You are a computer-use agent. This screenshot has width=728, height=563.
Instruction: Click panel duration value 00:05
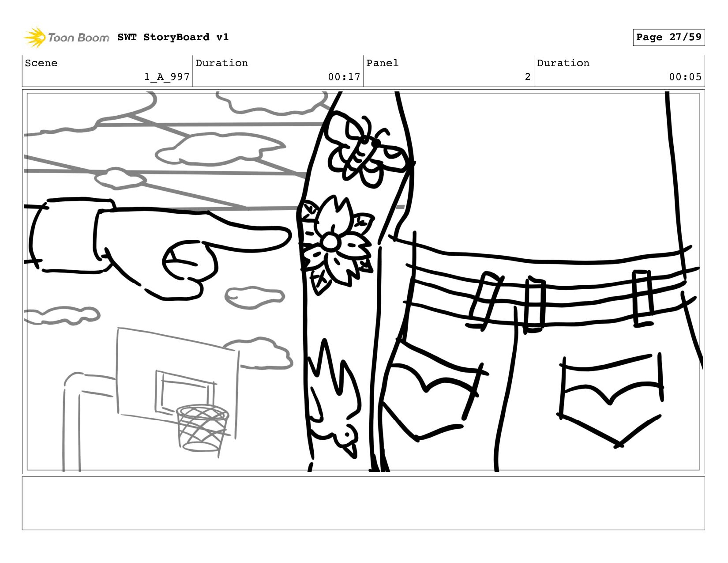(x=685, y=77)
